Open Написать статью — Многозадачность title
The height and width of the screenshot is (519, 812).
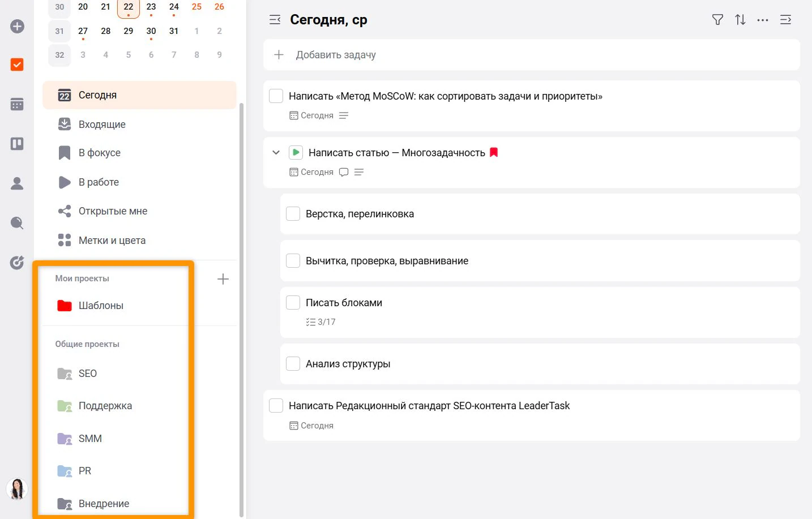tap(396, 153)
